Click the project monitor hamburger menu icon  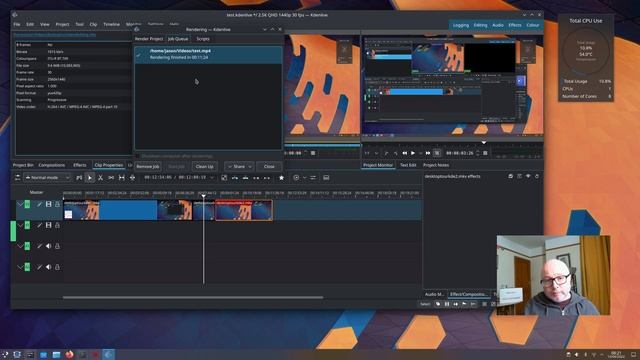pyautogui.click(x=485, y=153)
